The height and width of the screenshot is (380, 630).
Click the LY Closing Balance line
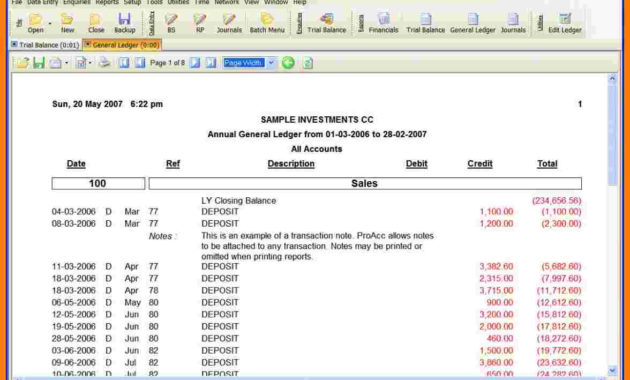pyautogui.click(x=239, y=200)
